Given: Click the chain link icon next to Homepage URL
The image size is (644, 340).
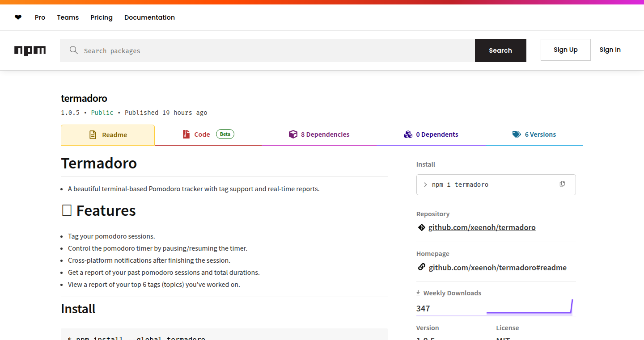Looking at the screenshot, I should pos(421,267).
